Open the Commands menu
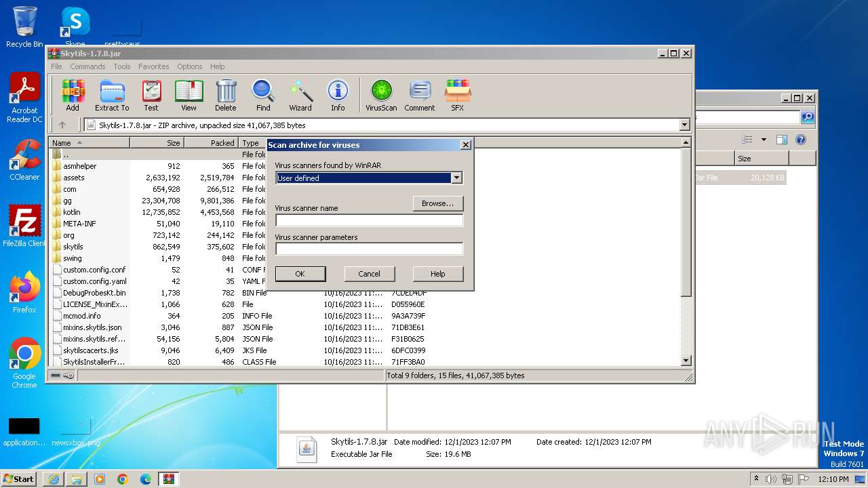 tap(87, 66)
